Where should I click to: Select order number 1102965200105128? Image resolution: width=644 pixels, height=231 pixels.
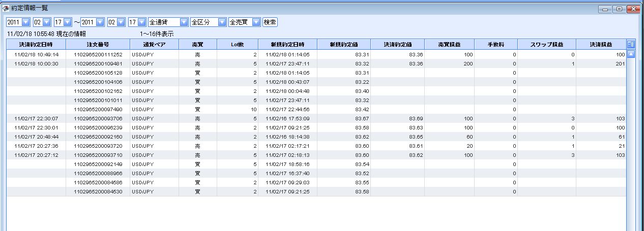(x=98, y=73)
